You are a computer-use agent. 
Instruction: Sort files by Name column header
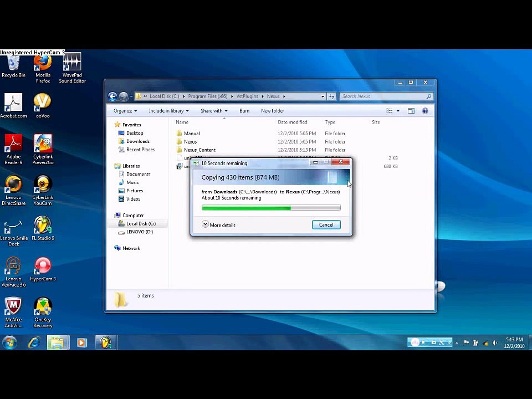(x=182, y=122)
